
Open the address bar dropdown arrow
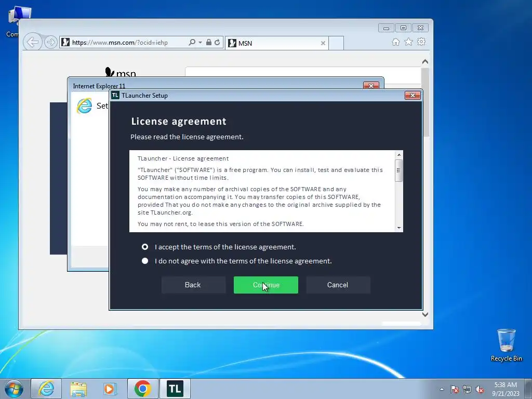[x=200, y=43]
